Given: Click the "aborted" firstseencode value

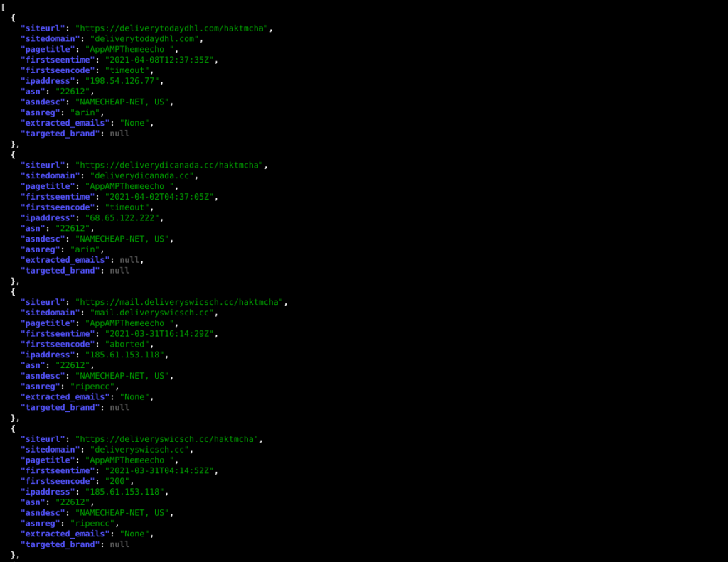Looking at the screenshot, I should [127, 345].
